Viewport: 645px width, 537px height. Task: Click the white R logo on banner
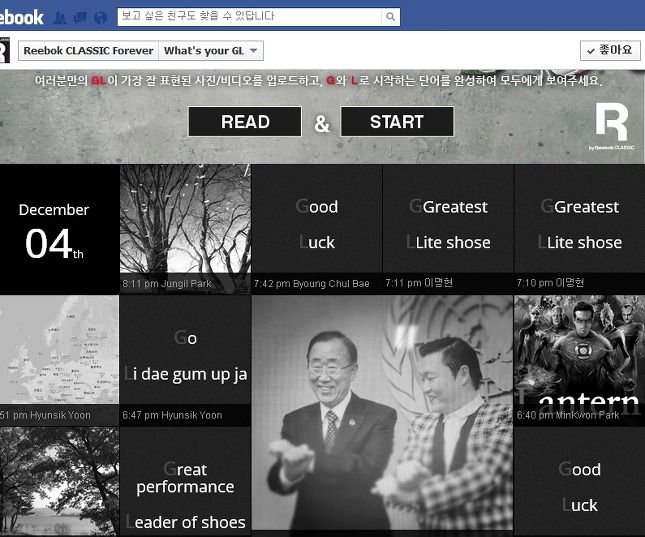click(612, 122)
